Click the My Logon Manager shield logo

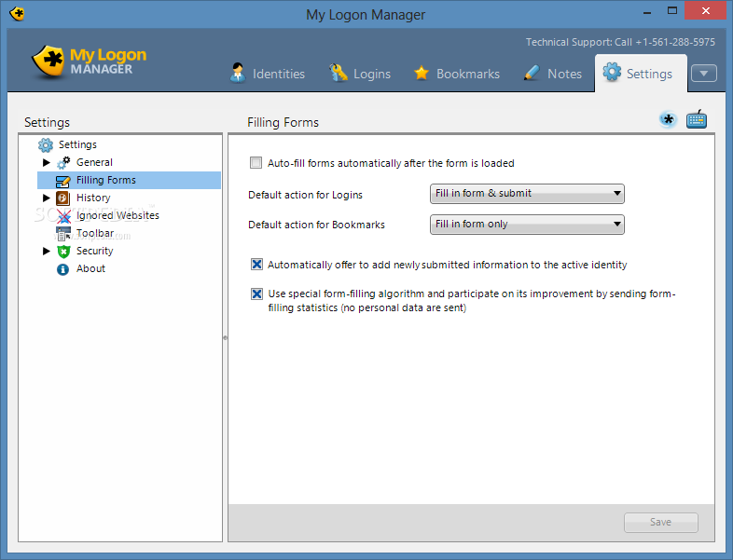(48, 61)
